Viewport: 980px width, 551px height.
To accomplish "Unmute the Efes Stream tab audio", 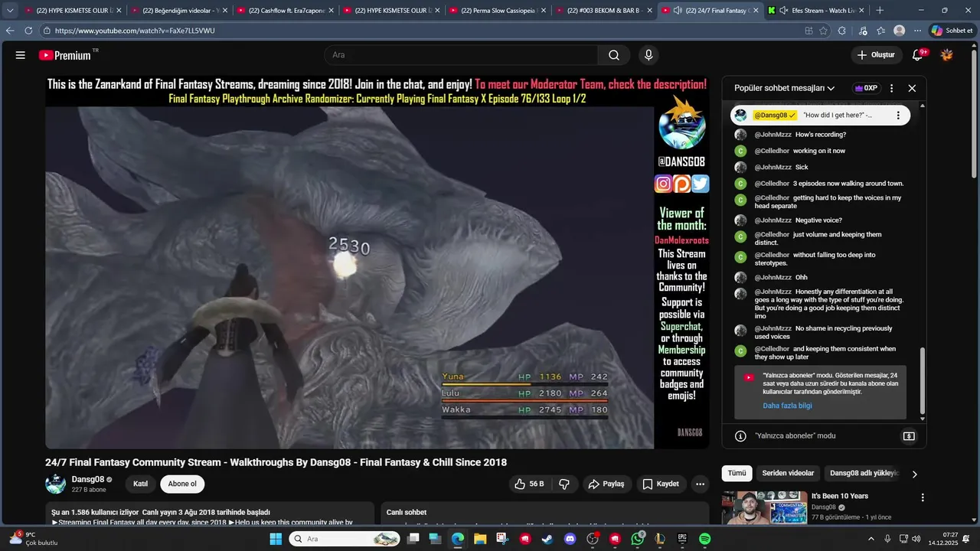I will coord(784,11).
